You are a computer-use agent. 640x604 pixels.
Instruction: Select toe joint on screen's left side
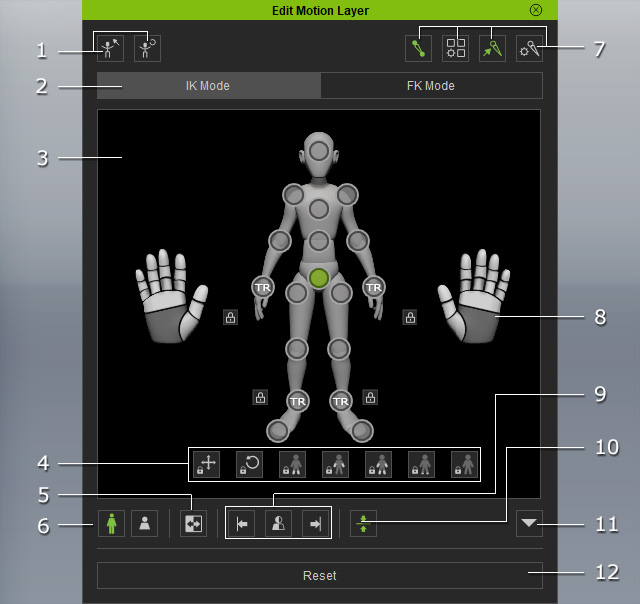278,431
